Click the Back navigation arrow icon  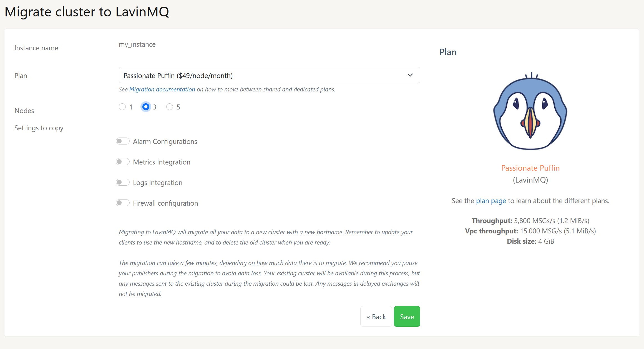click(368, 317)
